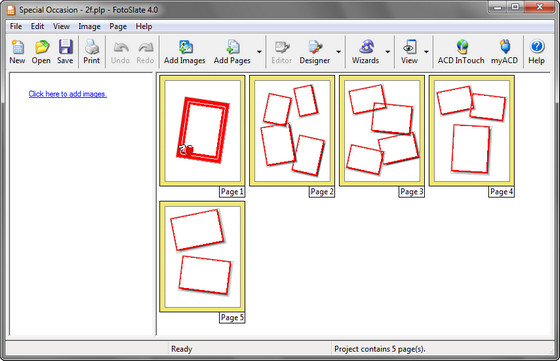Click the Add Images toolbar icon
The image size is (560, 361).
tap(185, 47)
